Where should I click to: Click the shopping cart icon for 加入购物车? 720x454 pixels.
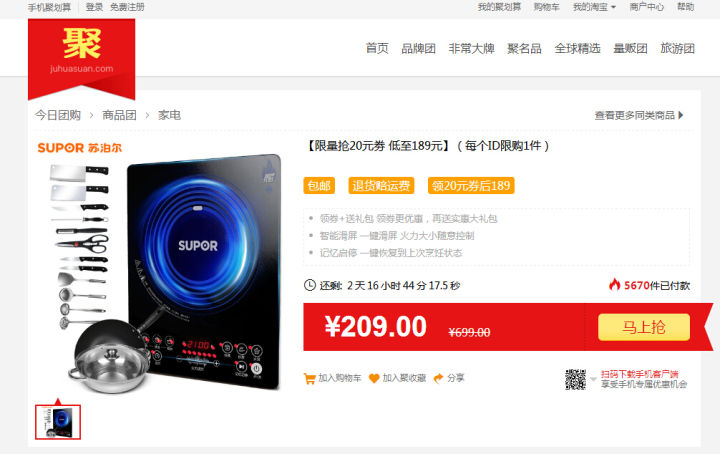[x=309, y=379]
